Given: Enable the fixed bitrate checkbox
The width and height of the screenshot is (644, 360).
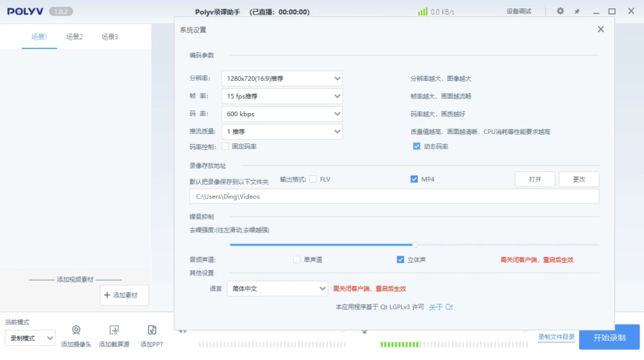Looking at the screenshot, I should pos(225,147).
